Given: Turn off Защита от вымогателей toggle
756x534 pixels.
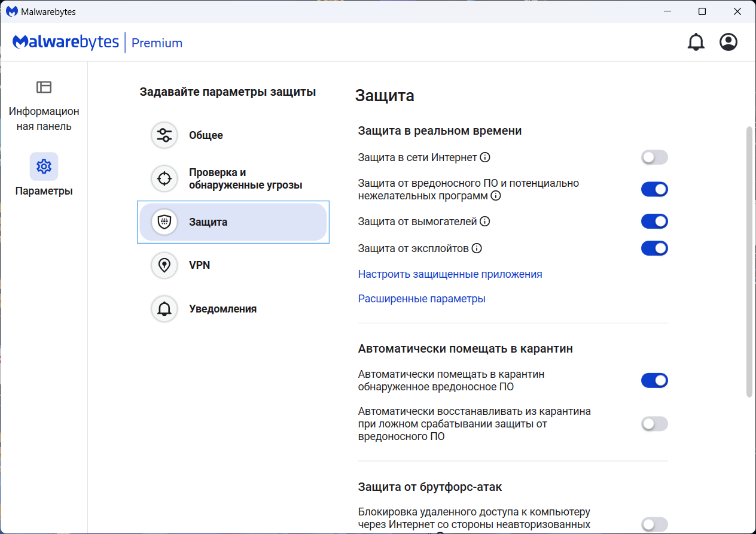Looking at the screenshot, I should point(654,222).
